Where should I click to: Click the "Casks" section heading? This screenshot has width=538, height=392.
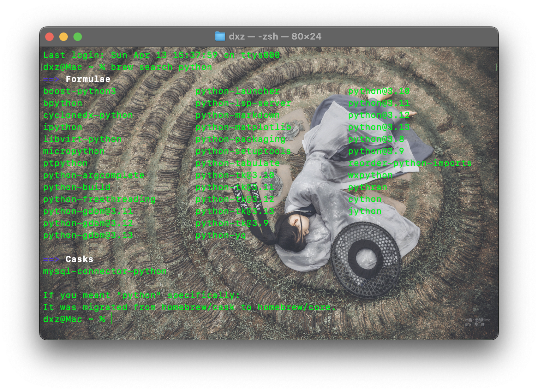click(79, 259)
